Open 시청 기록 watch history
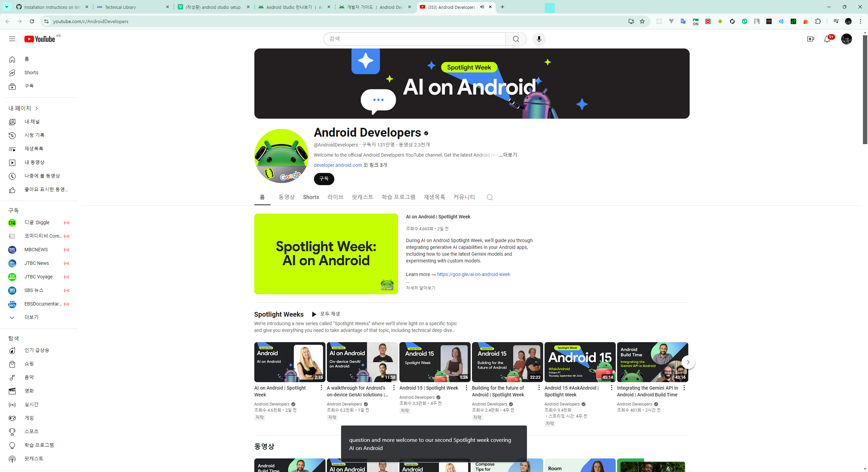The height and width of the screenshot is (472, 868). coord(34,135)
